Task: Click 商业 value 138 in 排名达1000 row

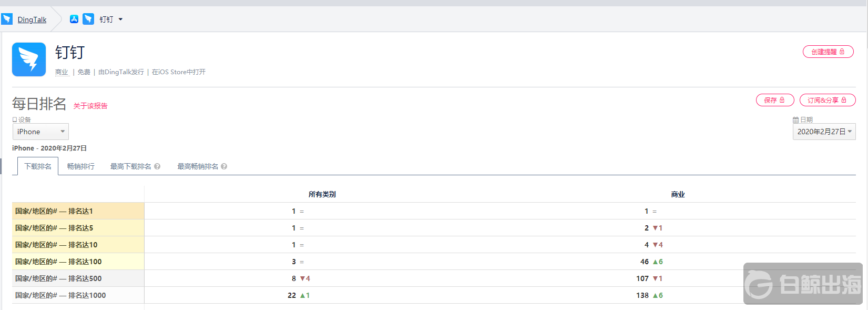Action: [642, 295]
